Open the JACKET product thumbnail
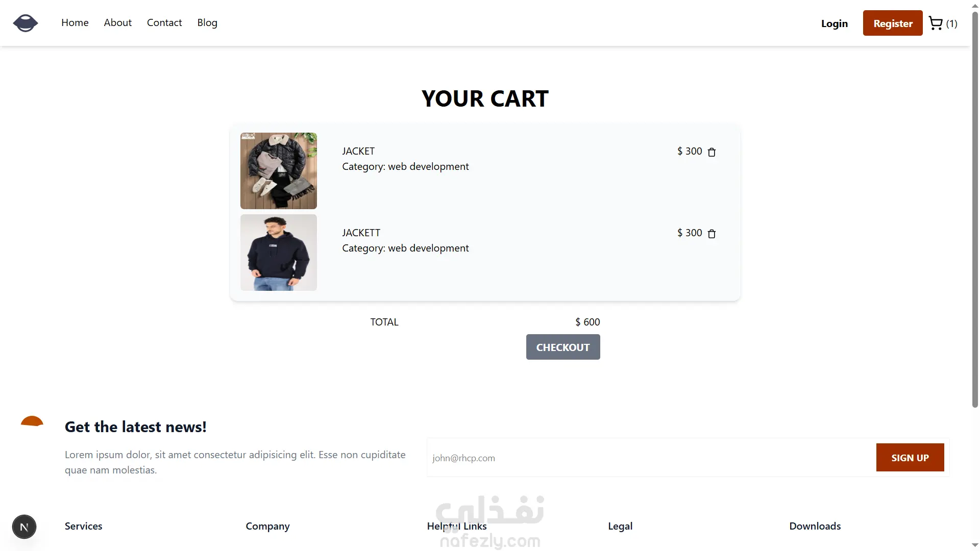 [279, 171]
